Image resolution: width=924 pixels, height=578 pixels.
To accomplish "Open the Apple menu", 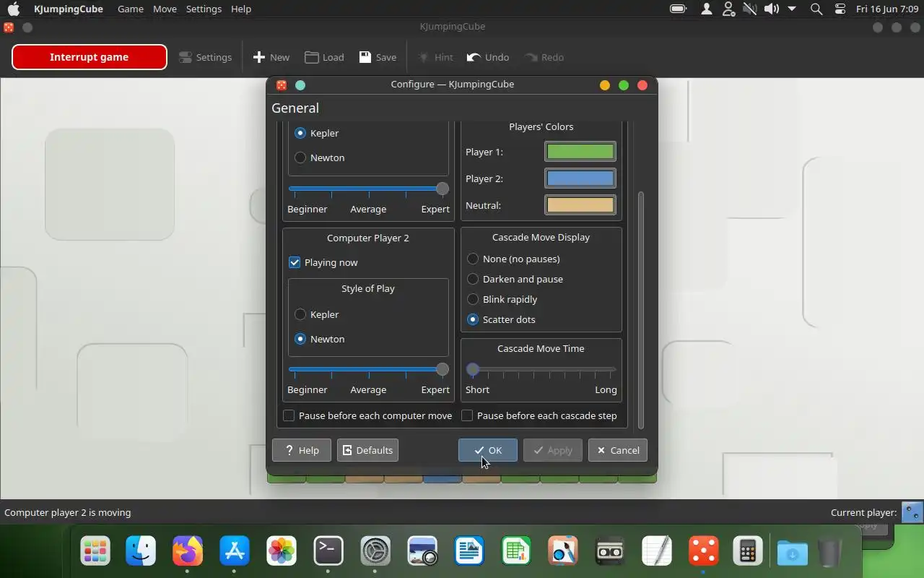I will 14,9.
